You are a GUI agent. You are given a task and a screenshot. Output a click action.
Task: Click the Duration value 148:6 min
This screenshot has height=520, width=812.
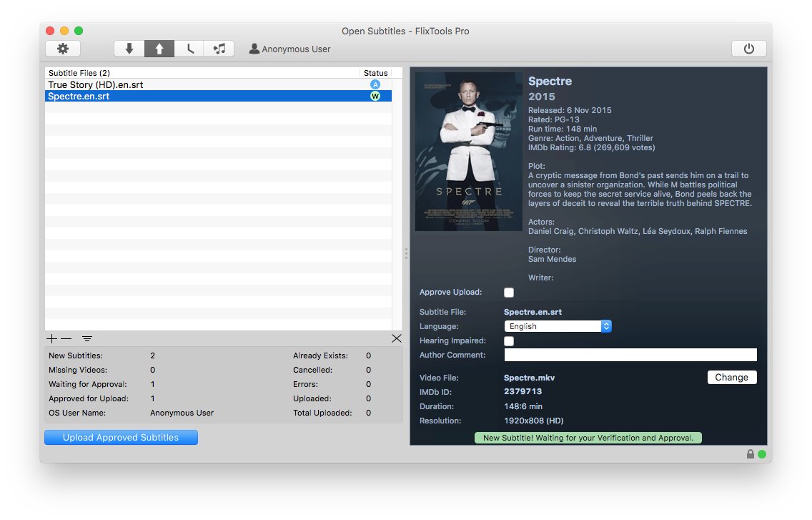523,406
